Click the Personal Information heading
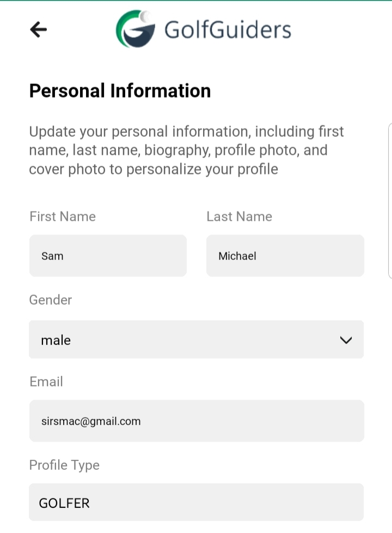The width and height of the screenshot is (392, 533). pos(120,90)
